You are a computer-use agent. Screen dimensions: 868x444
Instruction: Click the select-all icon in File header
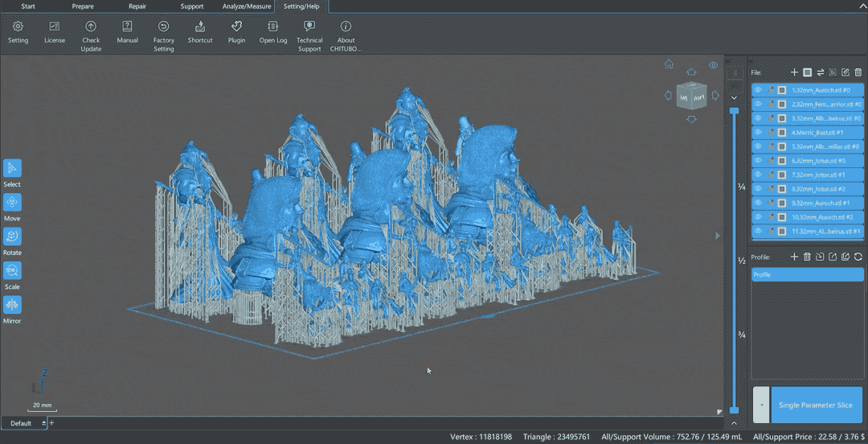coord(807,72)
